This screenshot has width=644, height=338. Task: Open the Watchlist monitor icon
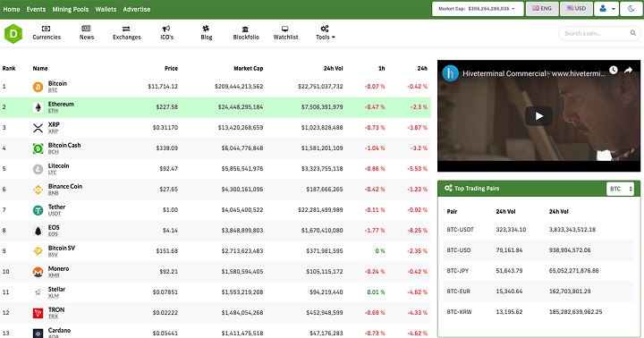click(285, 29)
